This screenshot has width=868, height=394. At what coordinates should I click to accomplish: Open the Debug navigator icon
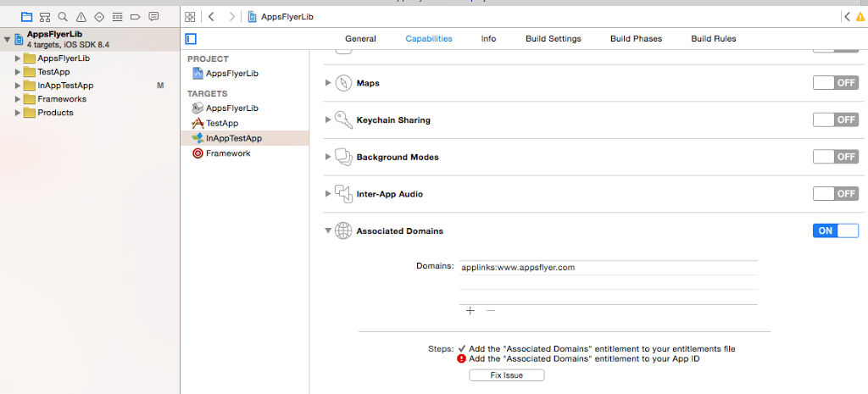117,17
